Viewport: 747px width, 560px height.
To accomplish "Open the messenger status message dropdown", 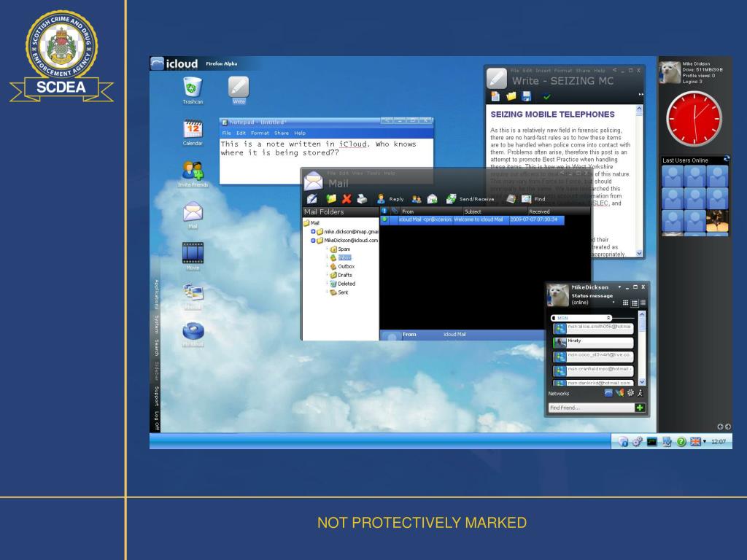I will pyautogui.click(x=613, y=303).
